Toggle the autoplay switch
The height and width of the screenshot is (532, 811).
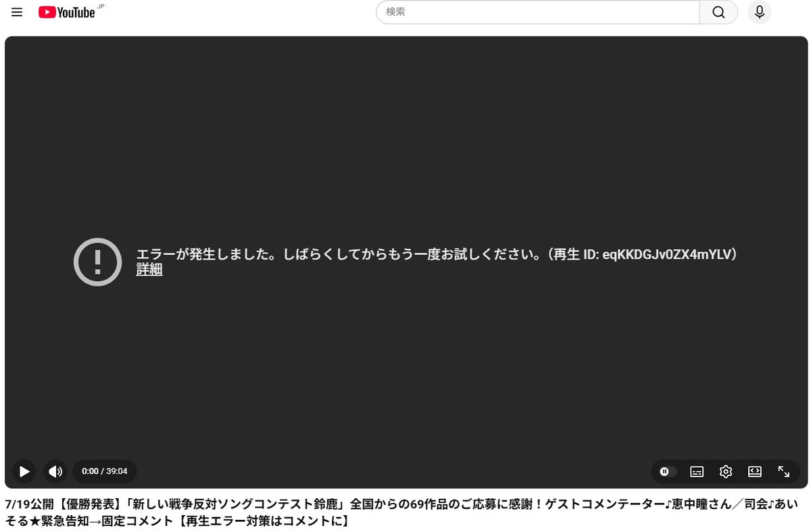667,472
